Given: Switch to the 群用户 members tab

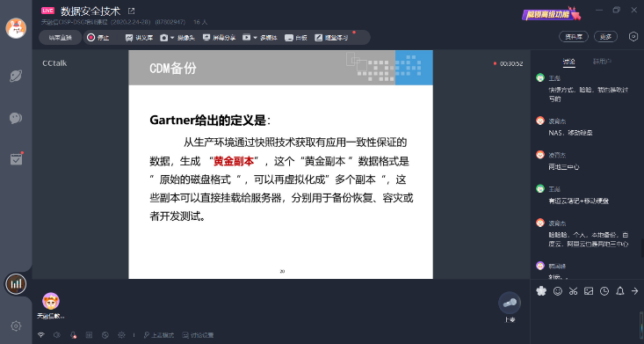Looking at the screenshot, I should 602,62.
